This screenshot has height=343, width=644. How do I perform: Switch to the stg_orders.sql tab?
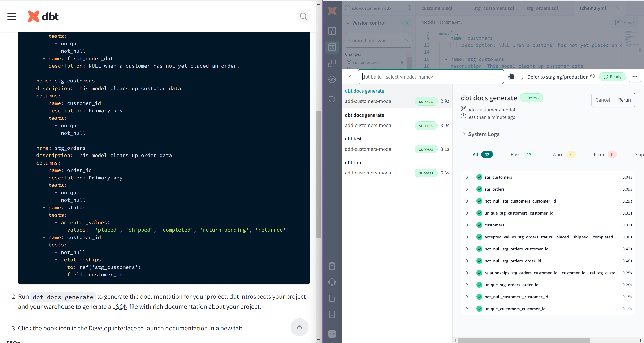click(542, 8)
